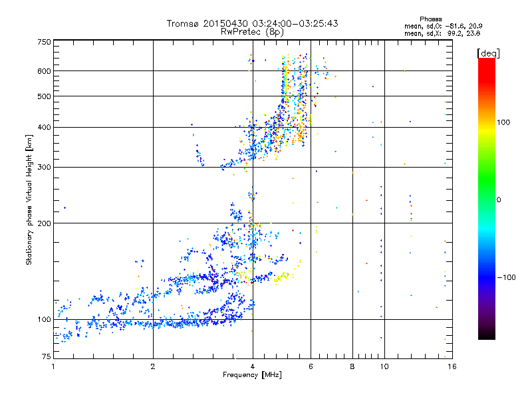Click the '[deg]' colorbar unit label
This screenshot has height=399, width=532.
pos(488,53)
